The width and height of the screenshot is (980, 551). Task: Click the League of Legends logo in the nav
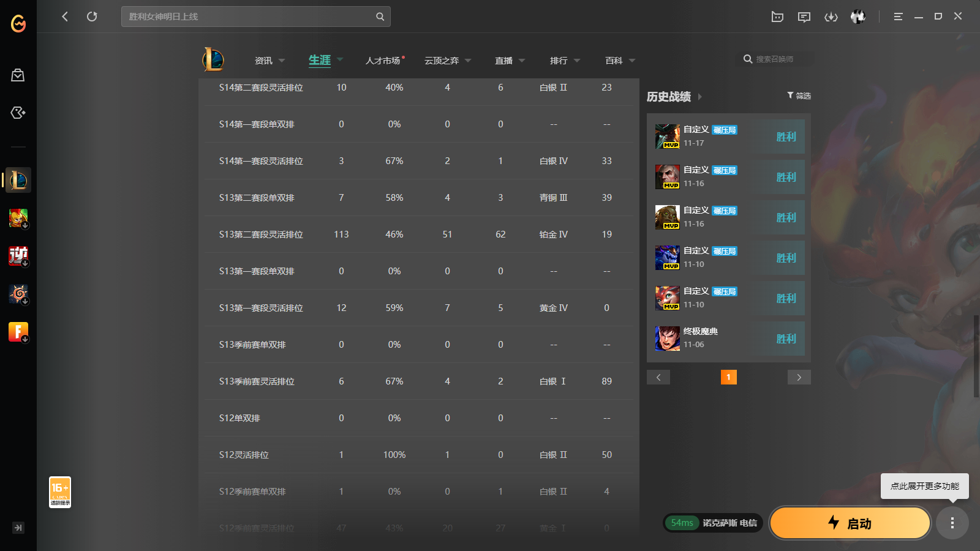pyautogui.click(x=213, y=59)
